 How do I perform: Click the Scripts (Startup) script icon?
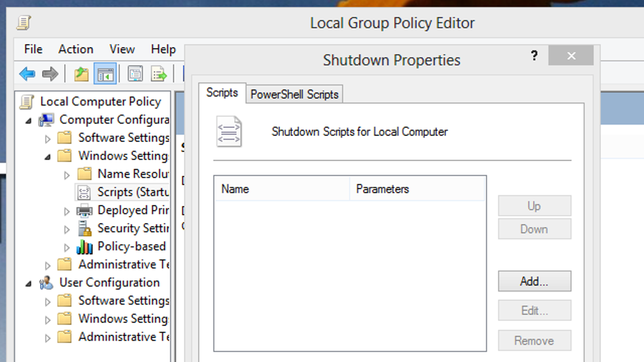click(84, 192)
